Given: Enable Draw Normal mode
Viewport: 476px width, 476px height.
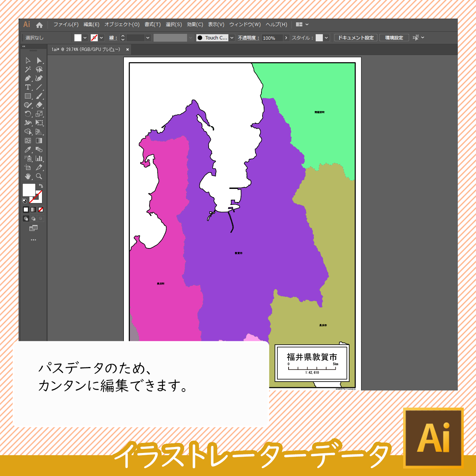Looking at the screenshot, I should click(x=26, y=219).
